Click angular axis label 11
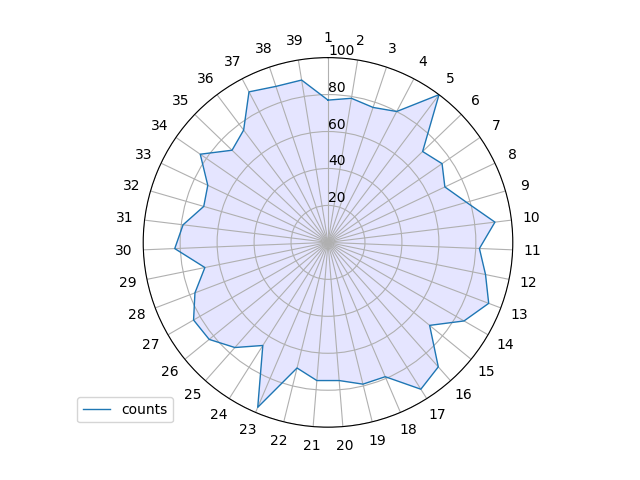 pyautogui.click(x=532, y=250)
